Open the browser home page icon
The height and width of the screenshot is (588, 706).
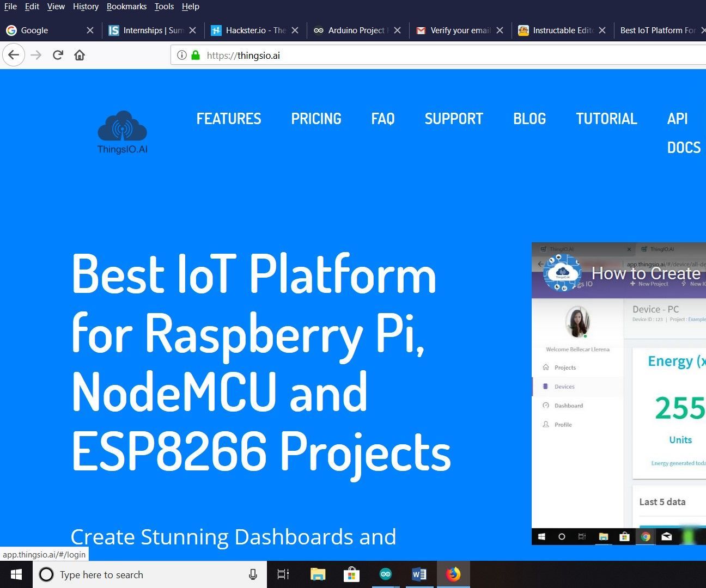(80, 54)
